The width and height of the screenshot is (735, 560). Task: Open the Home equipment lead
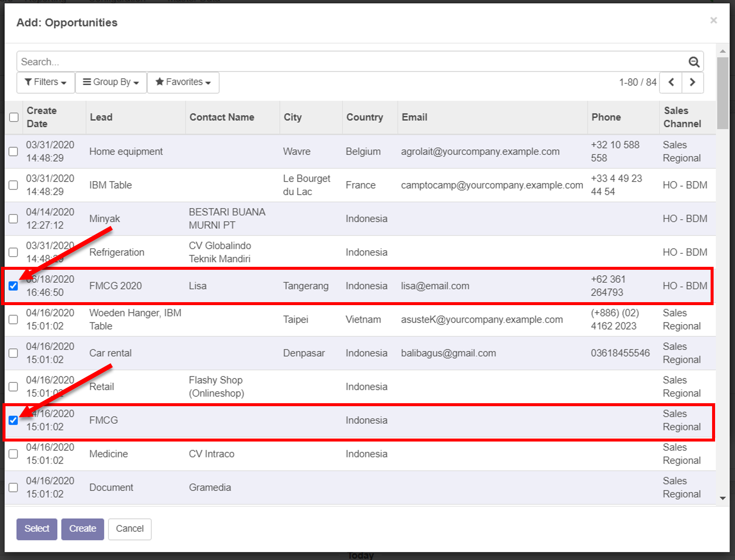coord(126,151)
